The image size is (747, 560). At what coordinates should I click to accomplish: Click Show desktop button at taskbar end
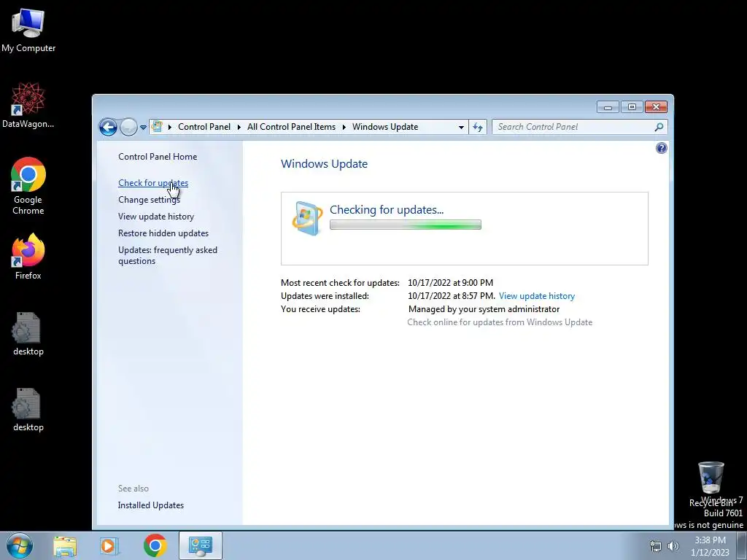pyautogui.click(x=742, y=546)
